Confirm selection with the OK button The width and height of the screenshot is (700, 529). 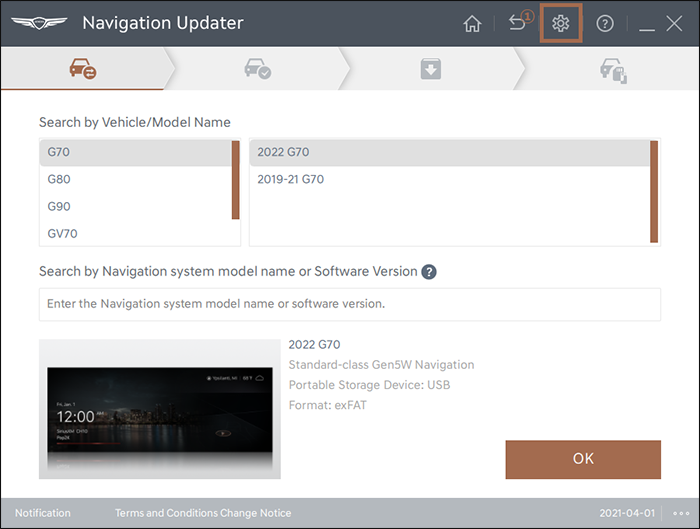pos(583,459)
